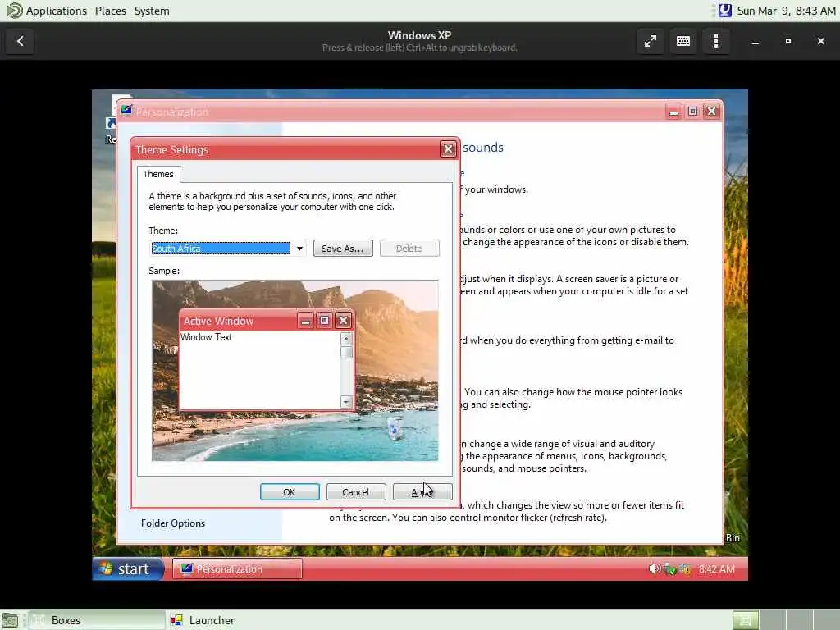Open the host Places menu
The image size is (840, 630).
click(x=111, y=11)
